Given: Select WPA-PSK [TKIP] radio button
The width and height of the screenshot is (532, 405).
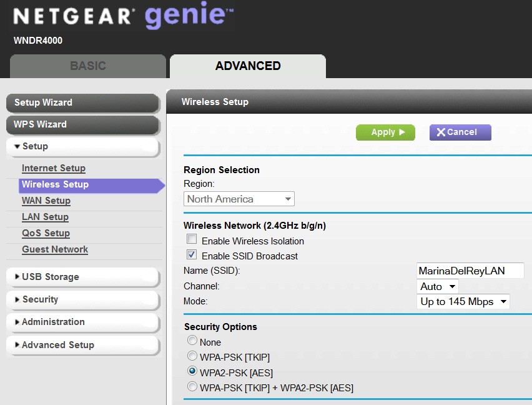Looking at the screenshot, I should point(192,356).
